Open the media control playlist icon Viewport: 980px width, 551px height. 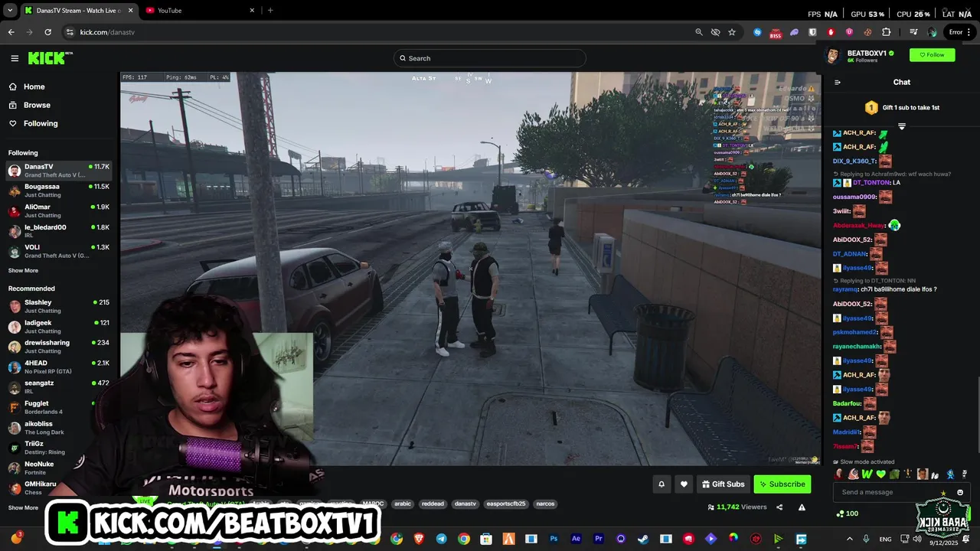913,32
